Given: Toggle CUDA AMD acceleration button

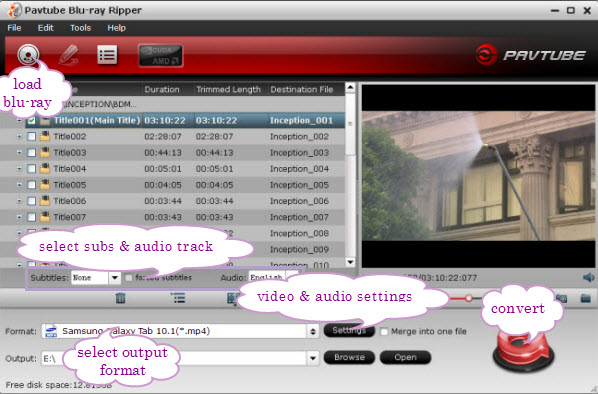Looking at the screenshot, I should pyautogui.click(x=161, y=56).
